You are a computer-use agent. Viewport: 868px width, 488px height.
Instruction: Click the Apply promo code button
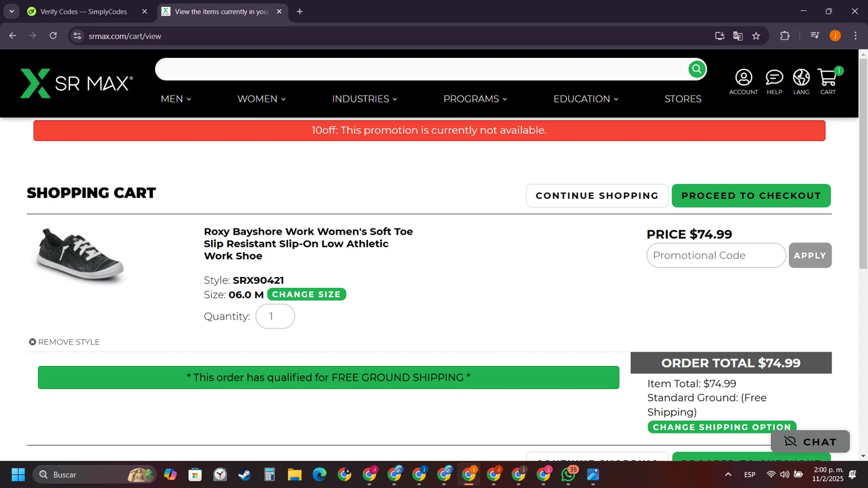click(810, 255)
